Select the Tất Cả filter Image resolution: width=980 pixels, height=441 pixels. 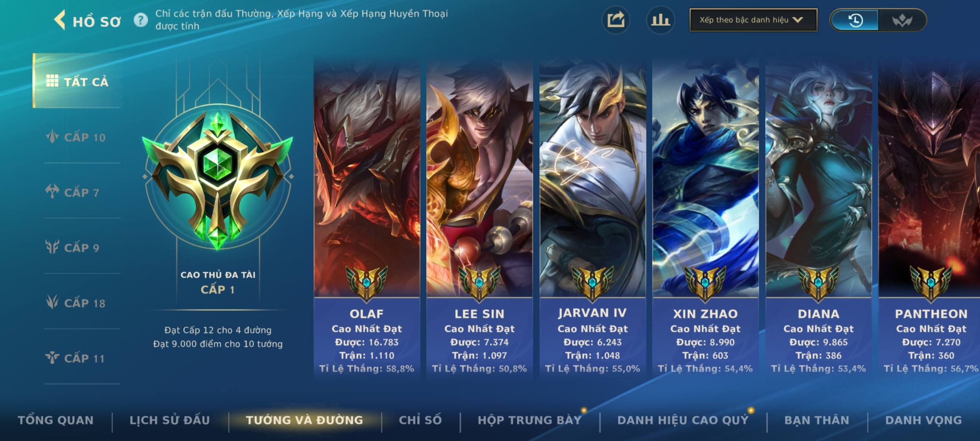click(77, 81)
